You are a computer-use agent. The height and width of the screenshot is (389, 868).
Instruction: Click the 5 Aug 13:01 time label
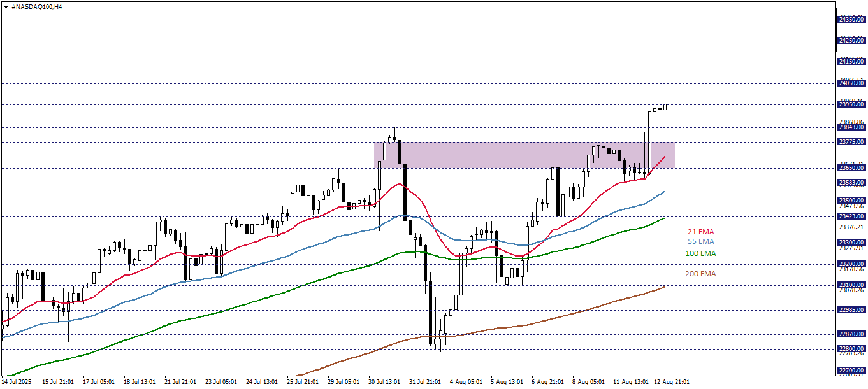click(506, 382)
